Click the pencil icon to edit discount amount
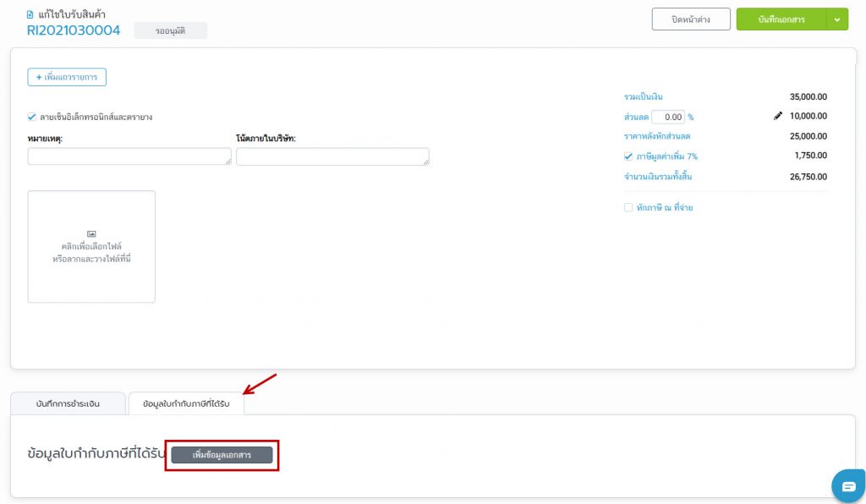866x504 pixels. point(778,117)
